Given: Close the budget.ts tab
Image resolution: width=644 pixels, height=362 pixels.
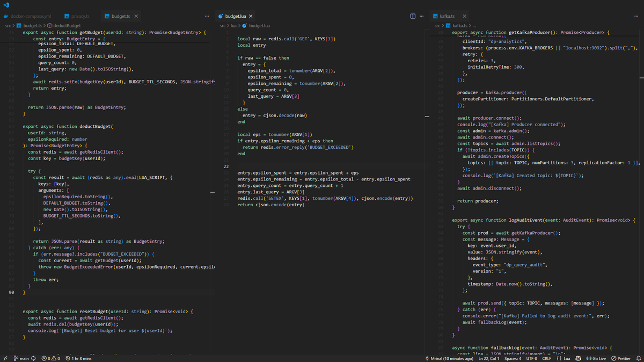Looking at the screenshot, I should [136, 17].
